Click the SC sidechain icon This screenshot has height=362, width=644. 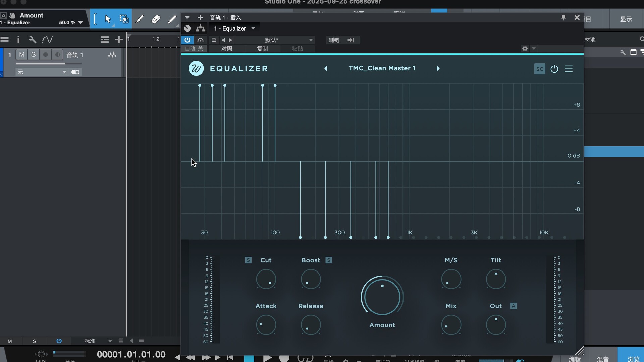(539, 69)
